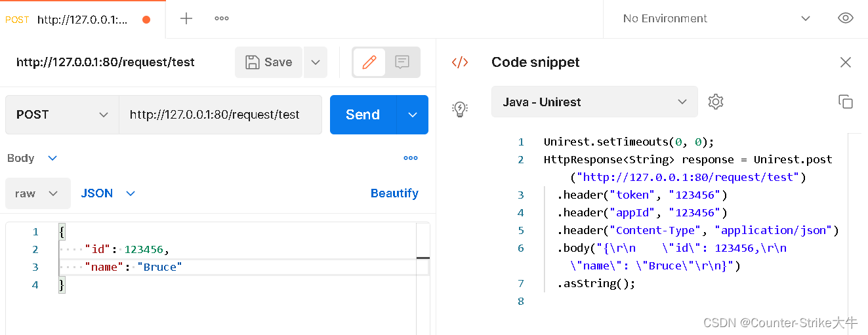Switch to edit mode pencil icon
Screen dimensions: 868x335
369,62
